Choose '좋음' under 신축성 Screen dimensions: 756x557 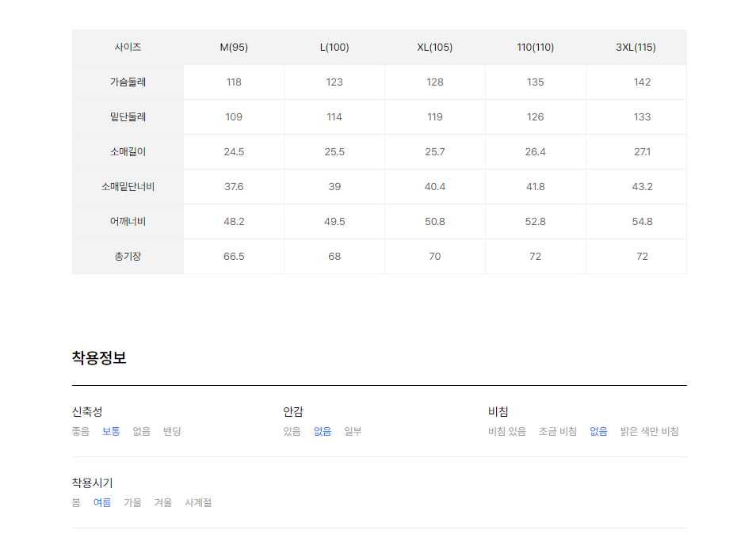click(x=81, y=431)
